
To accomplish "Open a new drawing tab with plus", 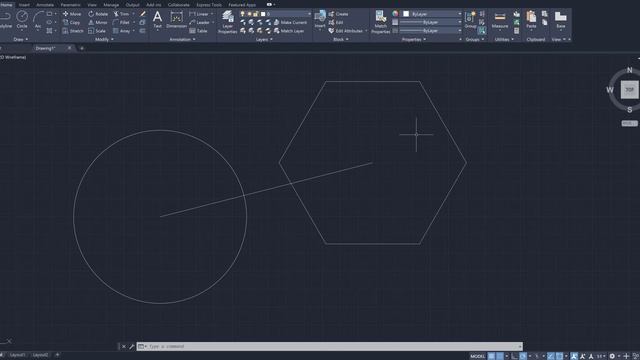I will 82,48.
